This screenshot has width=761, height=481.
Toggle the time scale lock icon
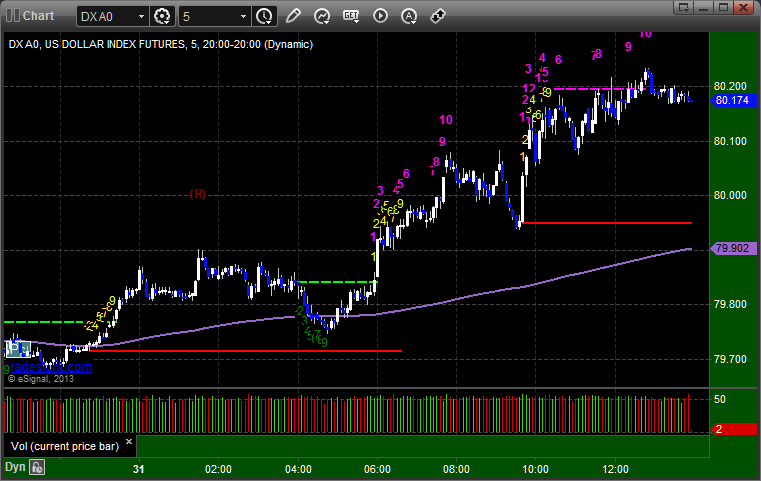(x=37, y=467)
